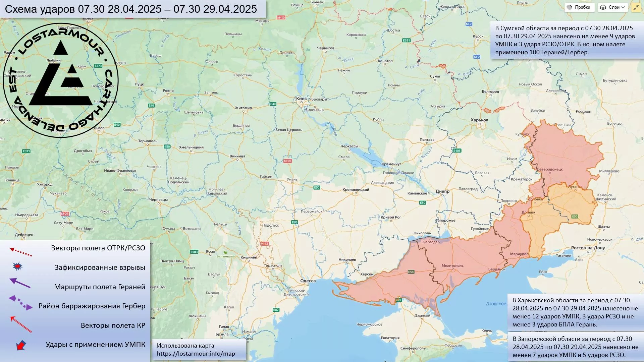Open the lostarmour.info/map link

pos(196,354)
